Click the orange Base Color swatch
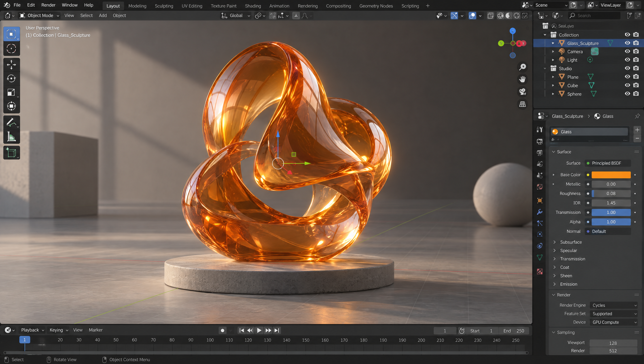 click(611, 175)
